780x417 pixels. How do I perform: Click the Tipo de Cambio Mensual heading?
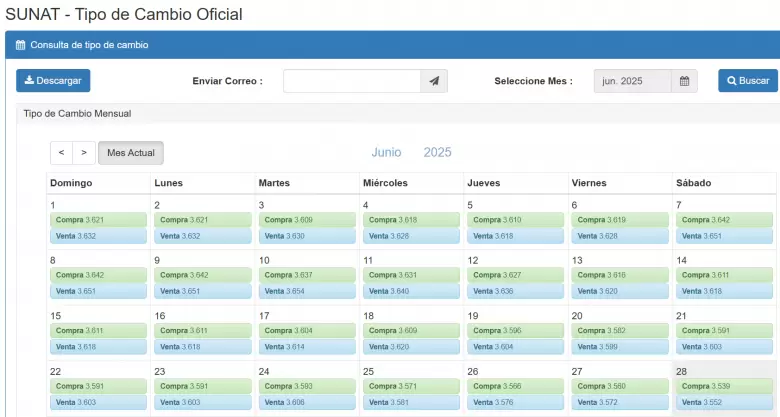click(78, 113)
